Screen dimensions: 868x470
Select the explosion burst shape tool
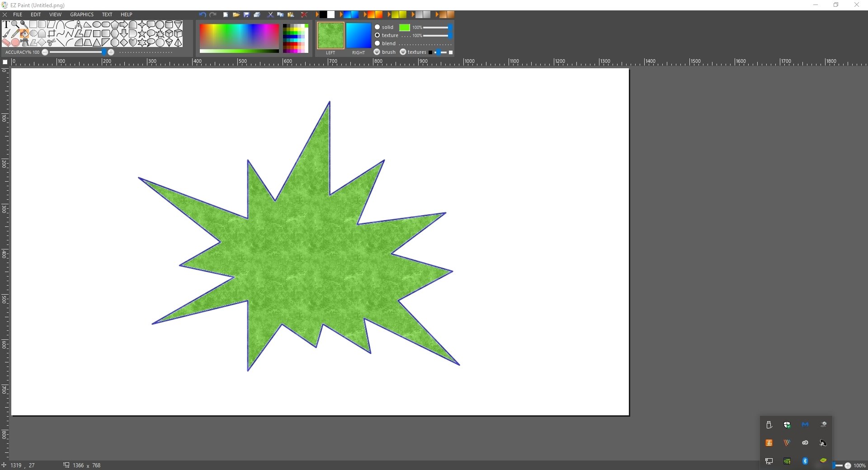pos(160,33)
